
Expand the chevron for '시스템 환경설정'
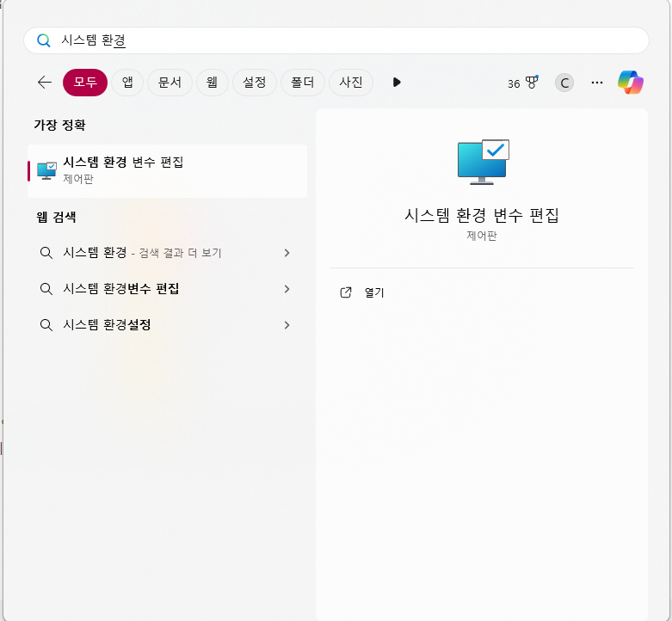[x=287, y=325]
